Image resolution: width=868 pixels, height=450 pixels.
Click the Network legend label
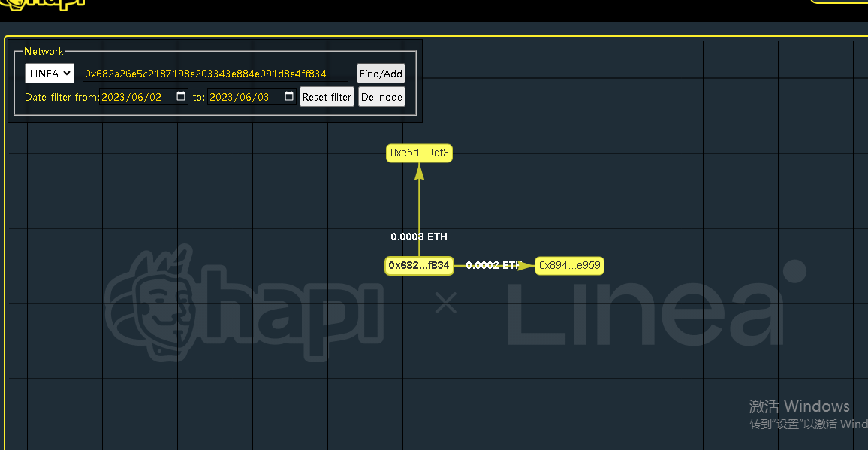coord(44,51)
